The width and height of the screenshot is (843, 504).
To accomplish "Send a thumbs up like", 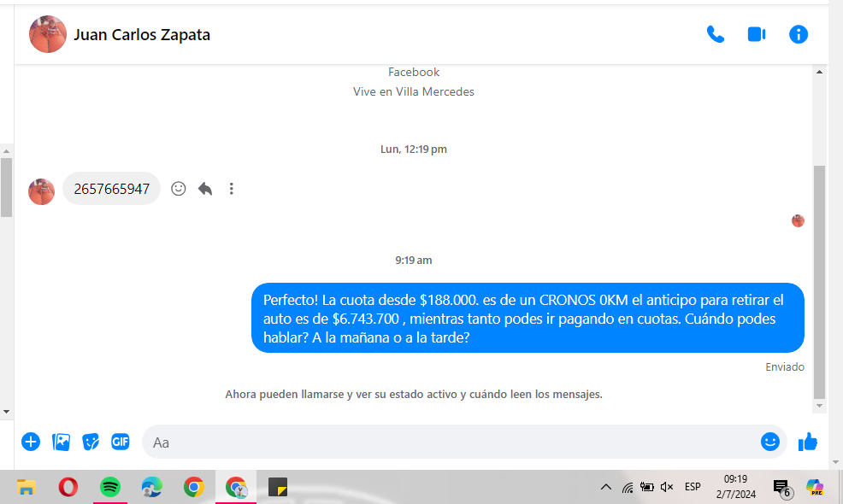I will (807, 442).
